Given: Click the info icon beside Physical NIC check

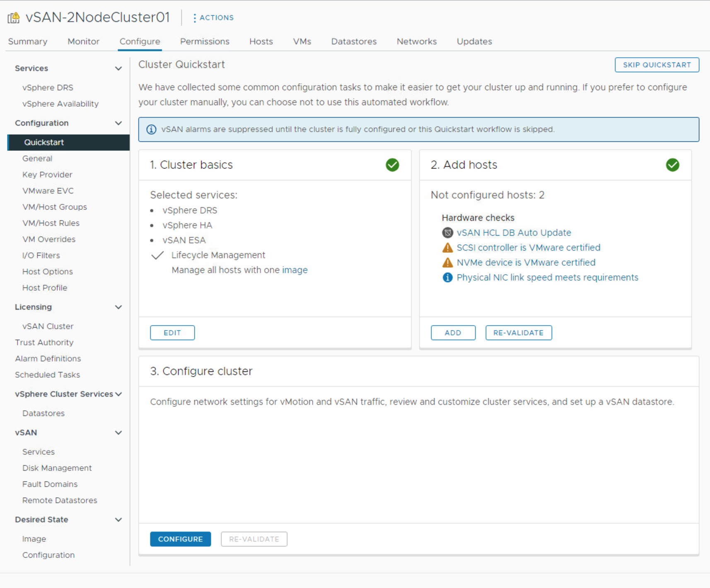Looking at the screenshot, I should (447, 277).
